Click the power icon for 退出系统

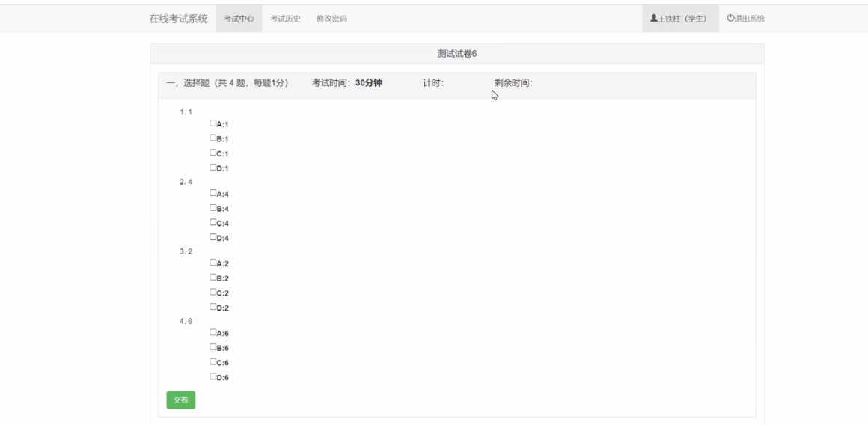[x=730, y=18]
